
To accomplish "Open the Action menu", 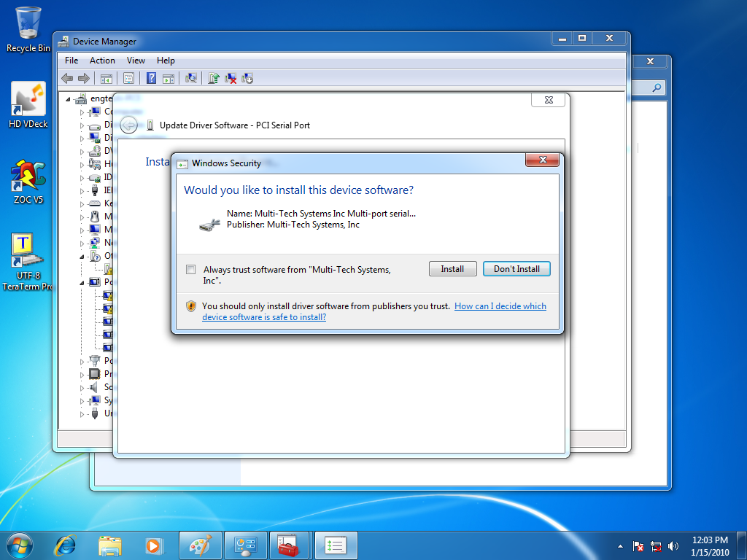I will pyautogui.click(x=102, y=61).
